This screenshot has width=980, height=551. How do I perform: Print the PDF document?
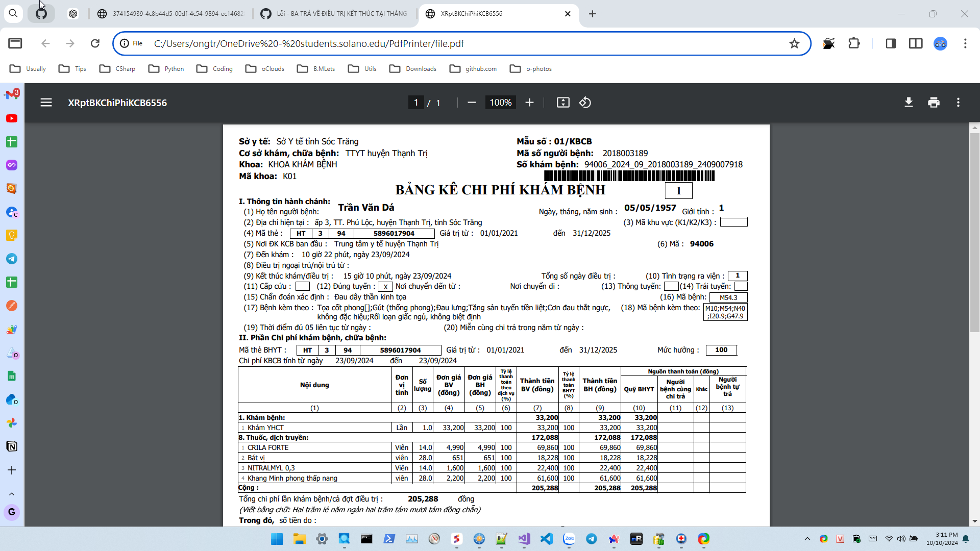tap(934, 103)
